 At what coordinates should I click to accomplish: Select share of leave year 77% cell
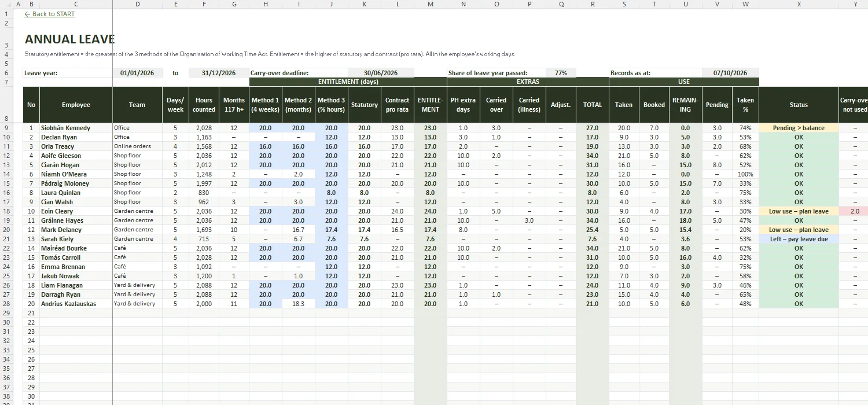pyautogui.click(x=561, y=73)
